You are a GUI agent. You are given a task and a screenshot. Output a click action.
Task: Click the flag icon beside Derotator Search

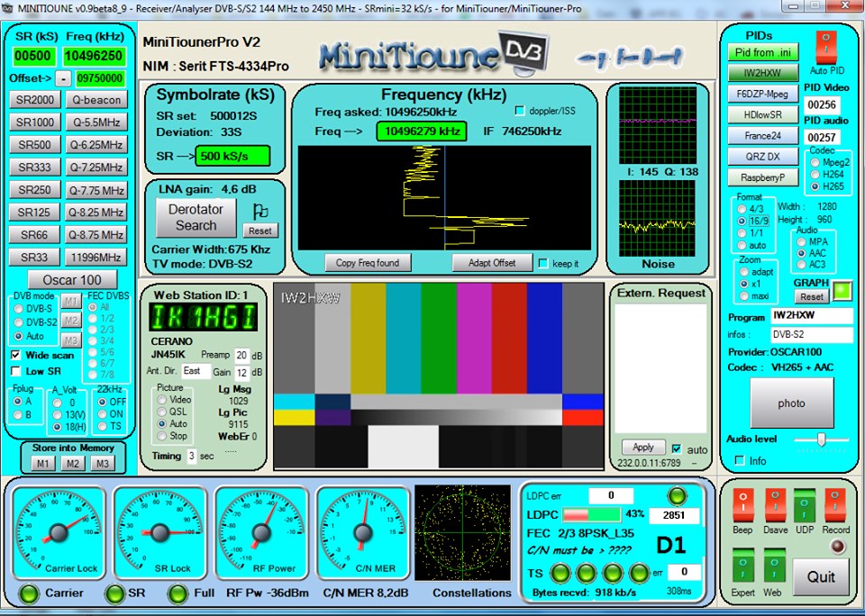pos(259,212)
